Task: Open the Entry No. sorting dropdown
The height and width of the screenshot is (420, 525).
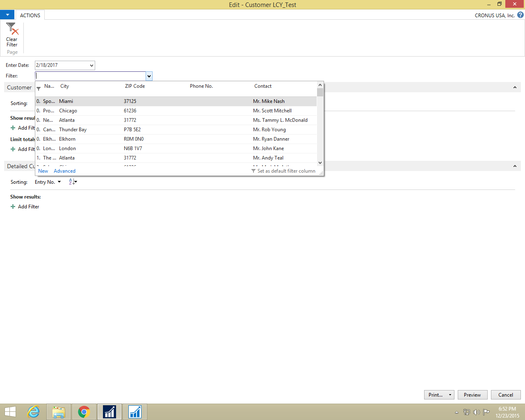Action: (48, 182)
